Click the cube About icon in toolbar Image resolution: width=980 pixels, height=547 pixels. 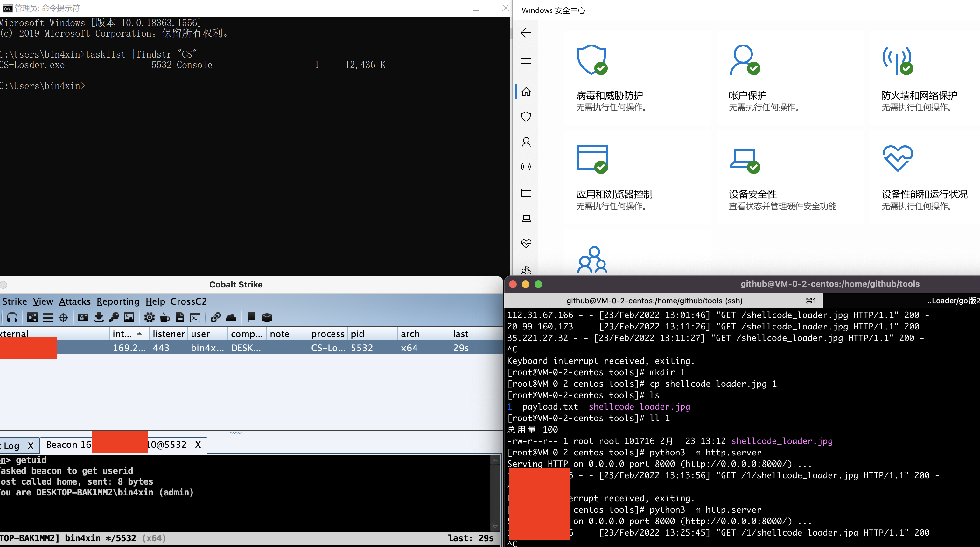(x=267, y=317)
